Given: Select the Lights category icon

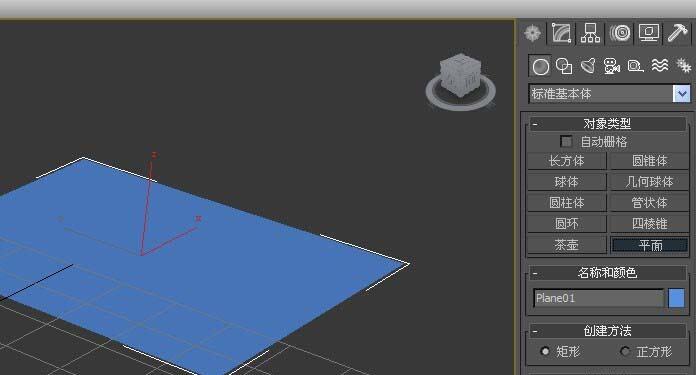Looking at the screenshot, I should tap(588, 67).
